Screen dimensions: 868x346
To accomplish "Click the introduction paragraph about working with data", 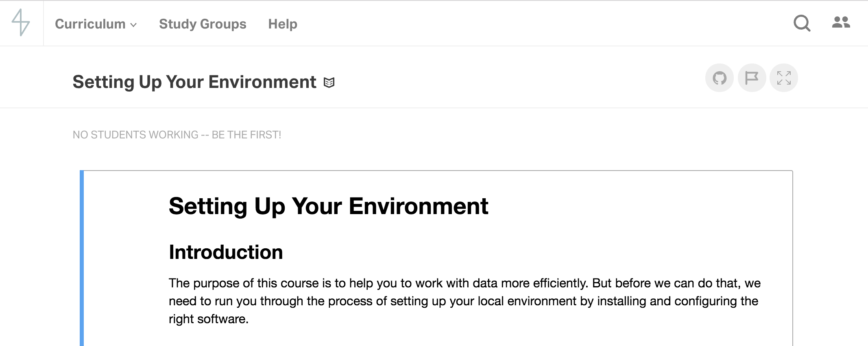I will (x=464, y=301).
